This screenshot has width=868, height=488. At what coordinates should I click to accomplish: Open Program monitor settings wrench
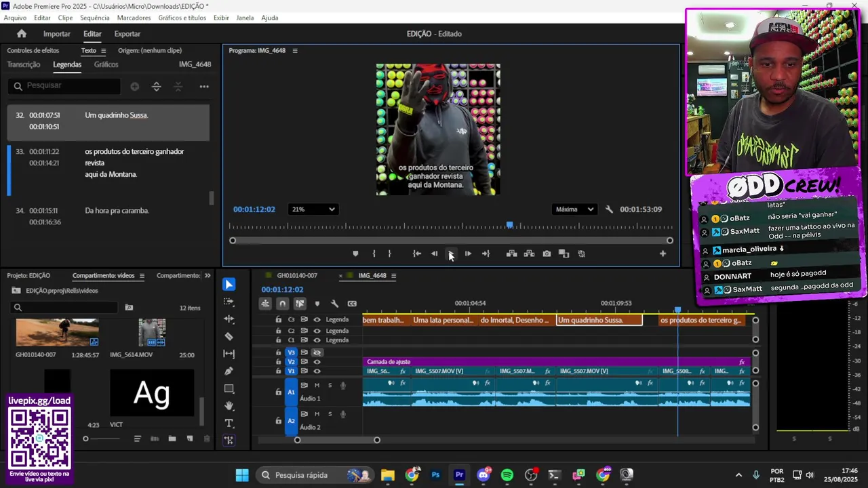(609, 209)
